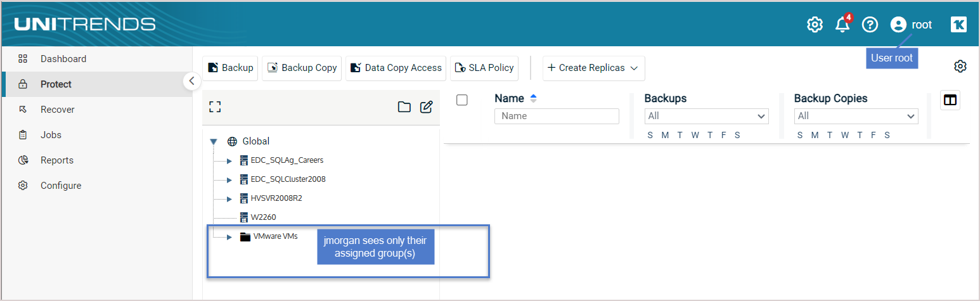Click the Backup Copies column header
The image size is (980, 301).
pos(831,98)
